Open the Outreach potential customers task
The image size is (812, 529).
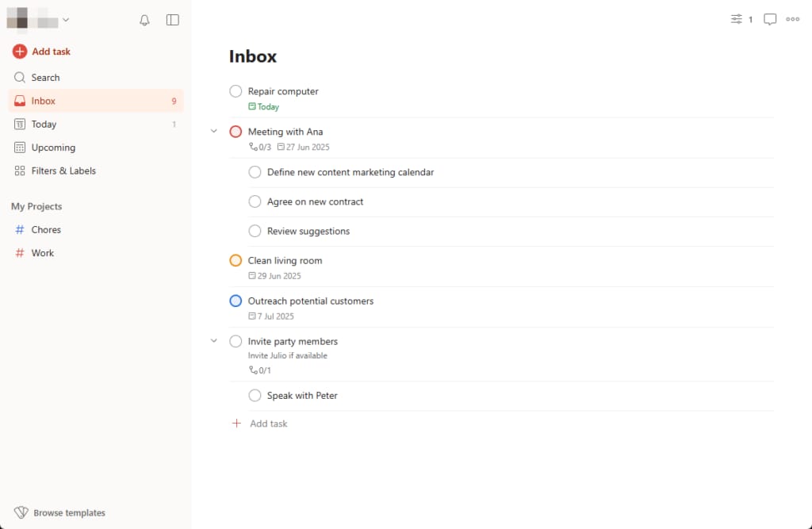[310, 301]
